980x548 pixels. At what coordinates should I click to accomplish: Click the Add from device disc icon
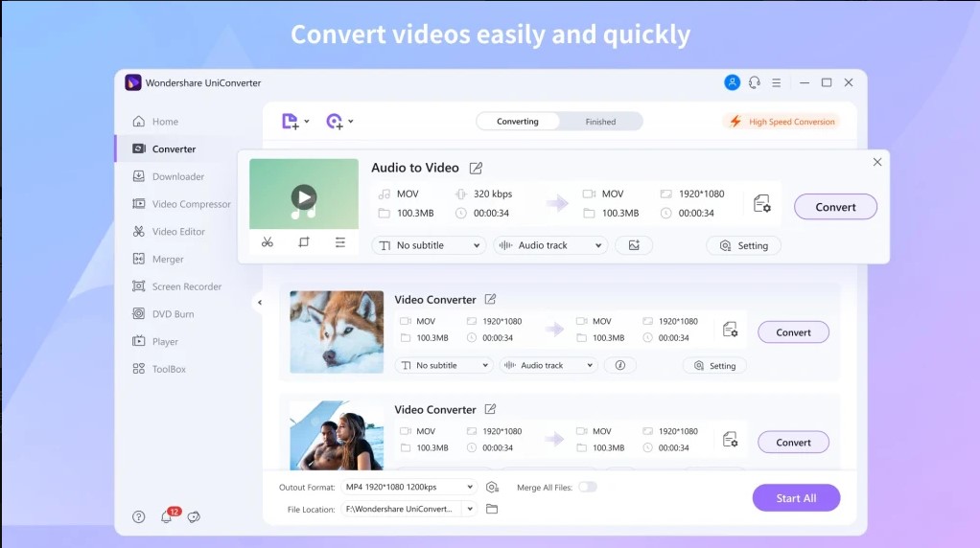335,121
